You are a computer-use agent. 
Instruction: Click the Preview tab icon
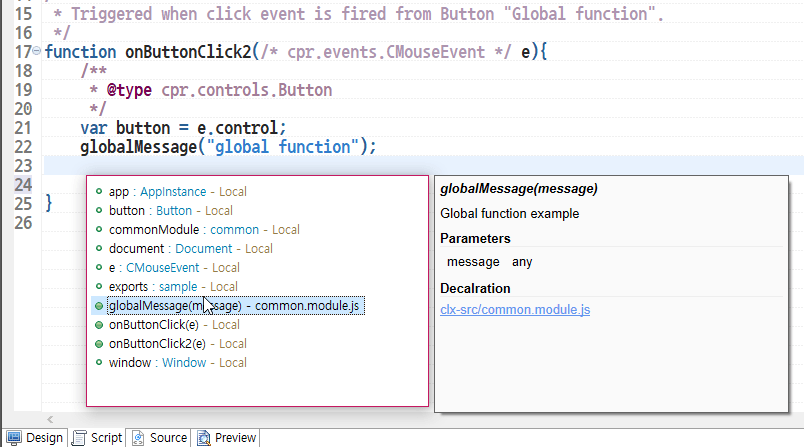[x=204, y=438]
